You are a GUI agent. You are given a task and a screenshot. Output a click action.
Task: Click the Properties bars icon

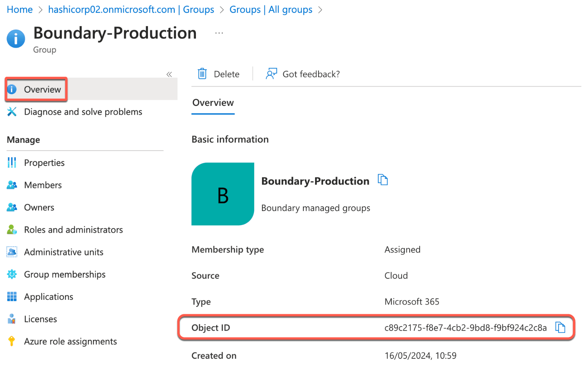pyautogui.click(x=12, y=163)
